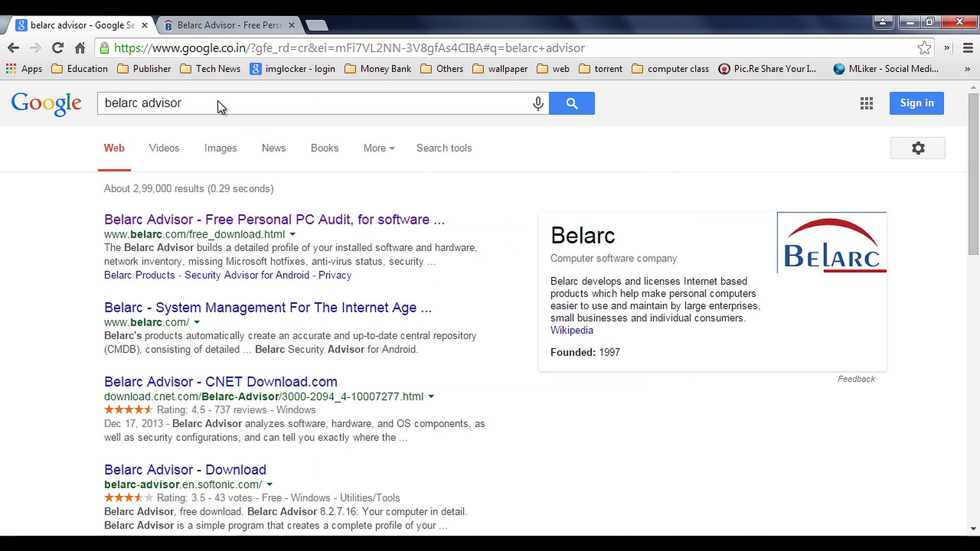This screenshot has height=551, width=980.
Task: Click the browser back arrow
Action: 13,48
